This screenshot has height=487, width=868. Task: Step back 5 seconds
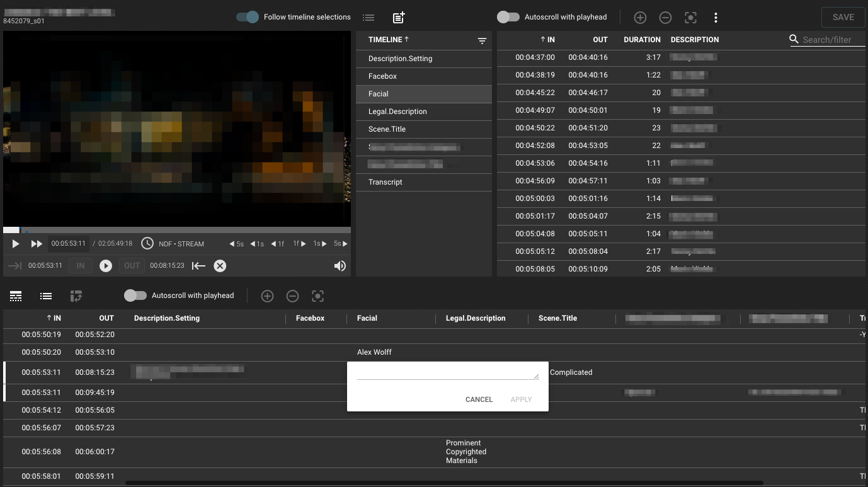click(236, 244)
